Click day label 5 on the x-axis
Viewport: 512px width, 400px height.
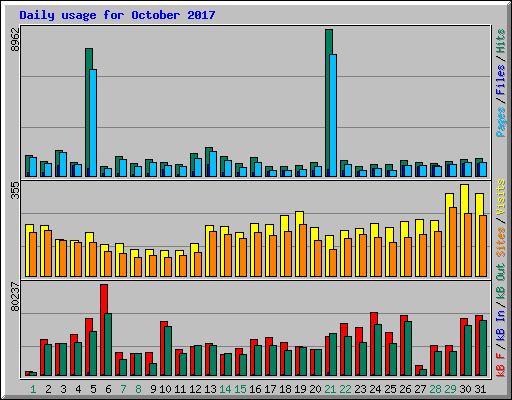(93, 389)
